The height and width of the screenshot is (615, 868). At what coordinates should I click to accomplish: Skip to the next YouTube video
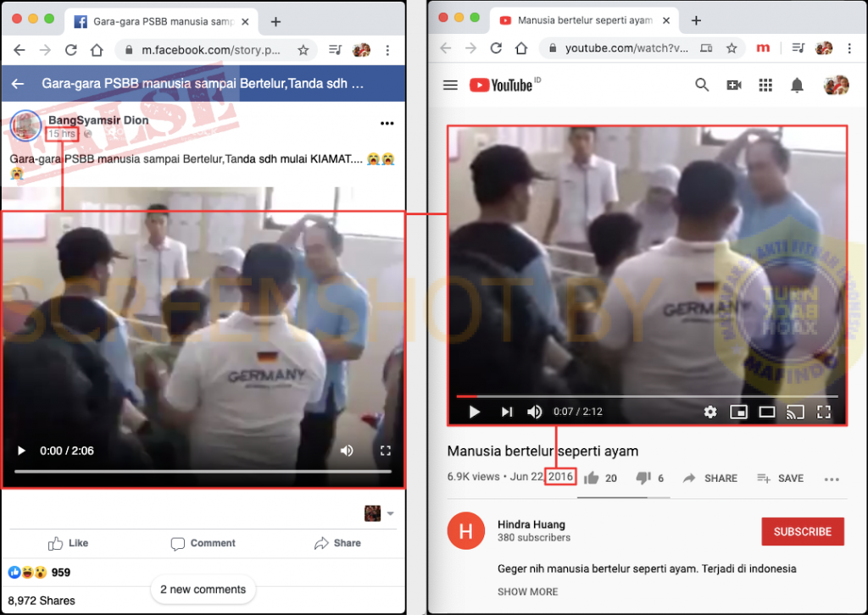pos(507,412)
